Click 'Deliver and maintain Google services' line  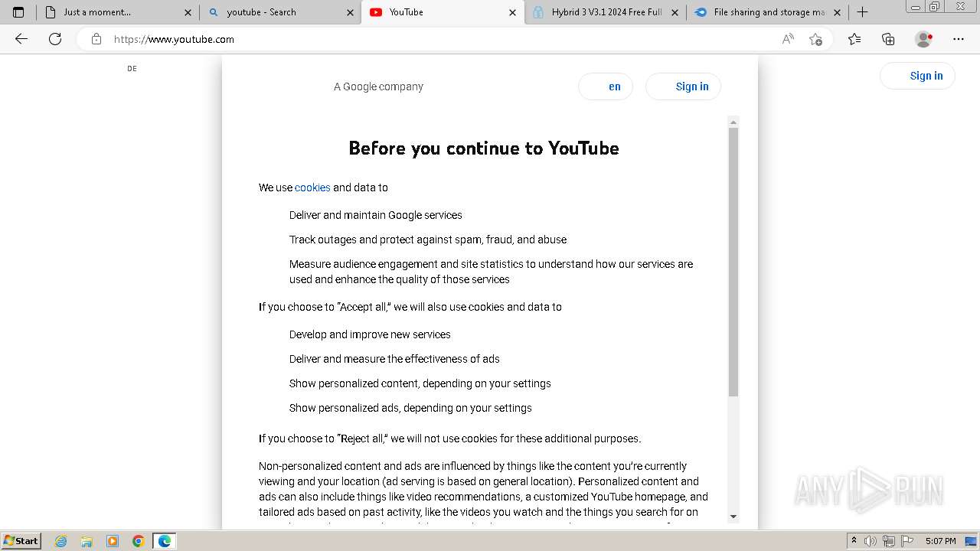tap(376, 215)
